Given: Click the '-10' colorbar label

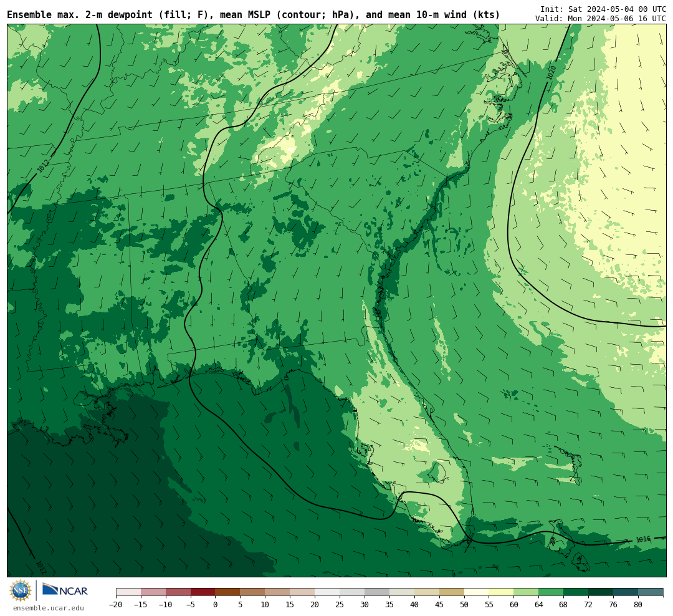Looking at the screenshot, I should click(166, 604).
